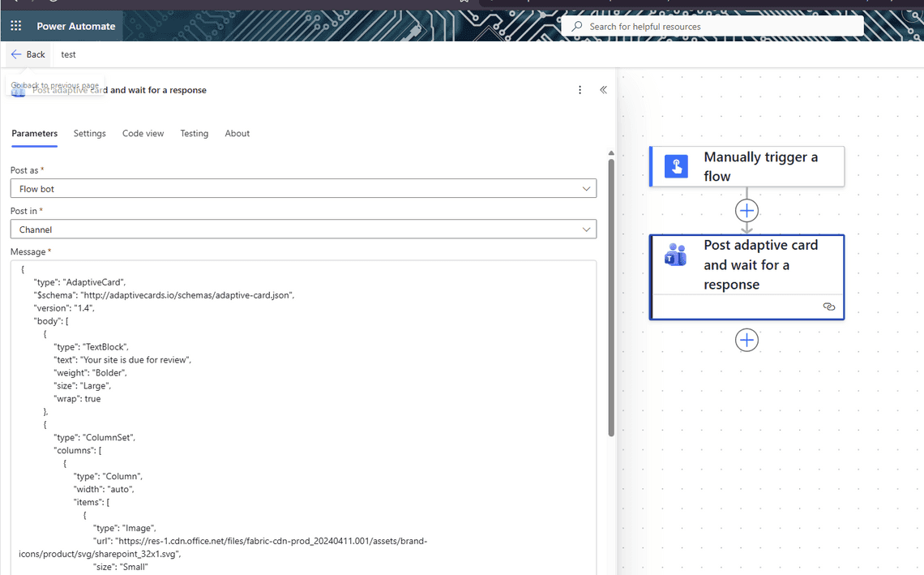Open the three-dot more options menu
This screenshot has height=575, width=924.
point(580,90)
